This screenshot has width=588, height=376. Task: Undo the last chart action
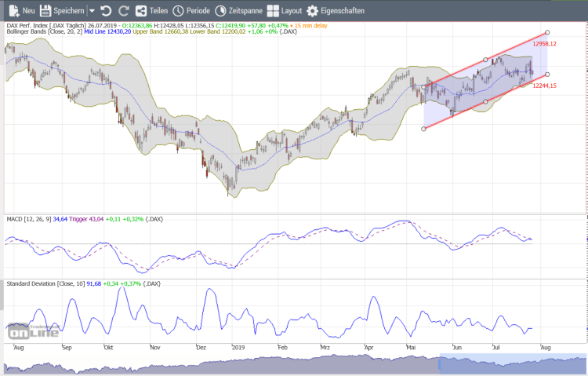tap(106, 11)
